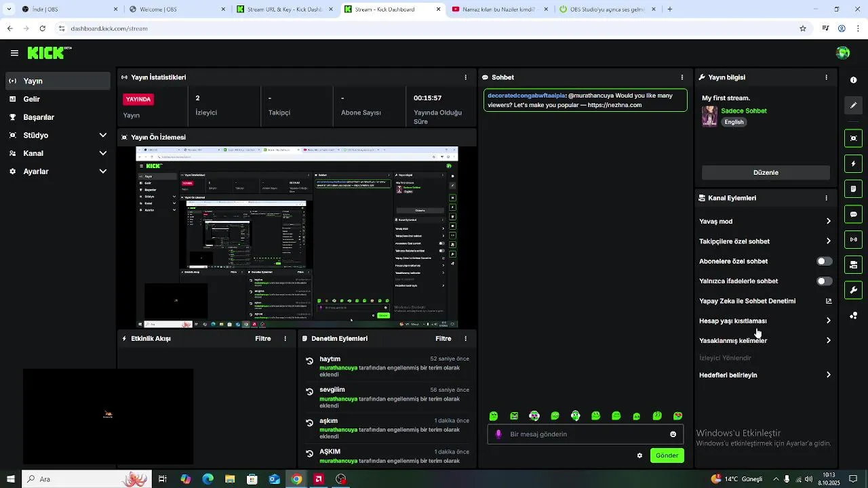Click the purple microphone icon in the message box
The width and height of the screenshot is (868, 488).
498,434
